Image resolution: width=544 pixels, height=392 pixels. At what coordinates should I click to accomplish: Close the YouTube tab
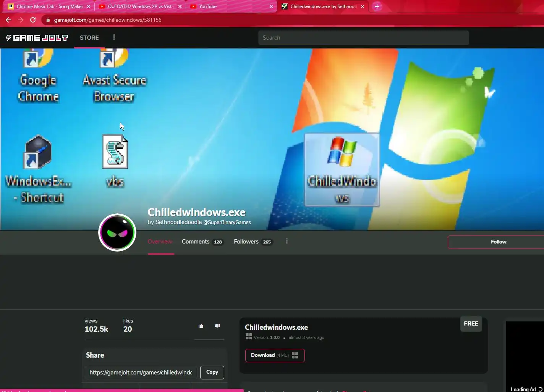coord(271,6)
